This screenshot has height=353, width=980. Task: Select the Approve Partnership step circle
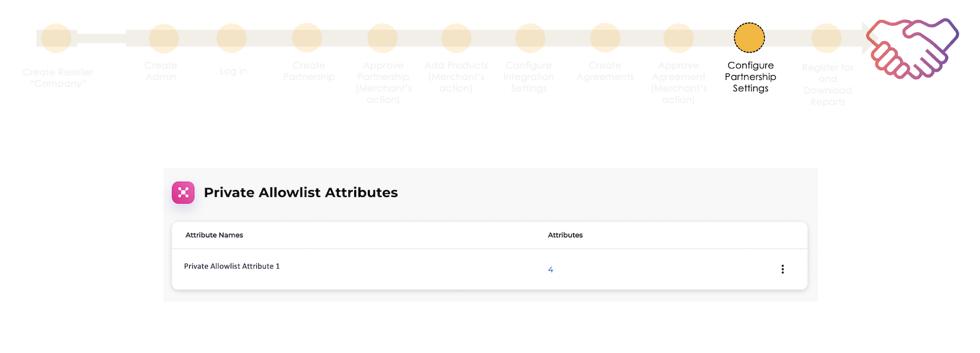[382, 38]
